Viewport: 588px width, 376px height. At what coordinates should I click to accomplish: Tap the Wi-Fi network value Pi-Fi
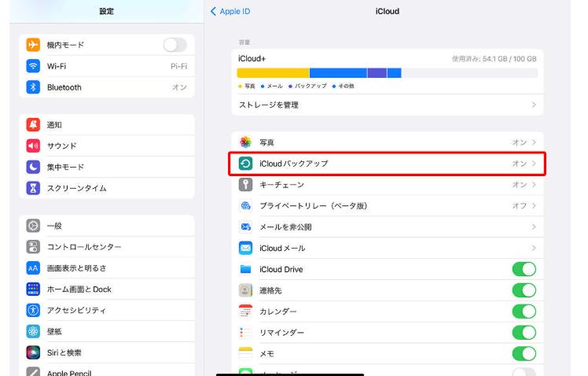point(179,66)
